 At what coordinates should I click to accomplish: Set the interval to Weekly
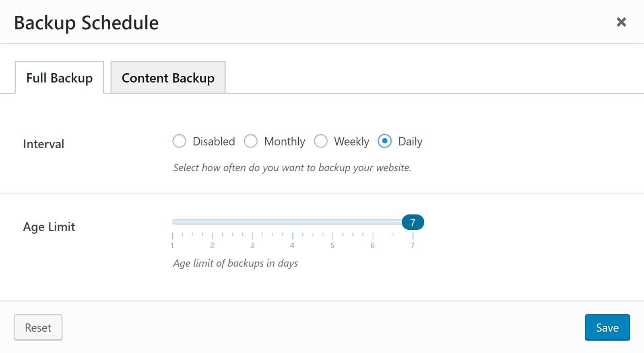pyautogui.click(x=321, y=141)
